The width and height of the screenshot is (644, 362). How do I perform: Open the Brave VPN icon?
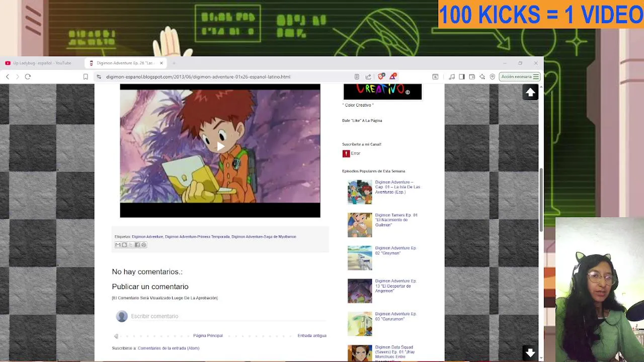tap(493, 76)
